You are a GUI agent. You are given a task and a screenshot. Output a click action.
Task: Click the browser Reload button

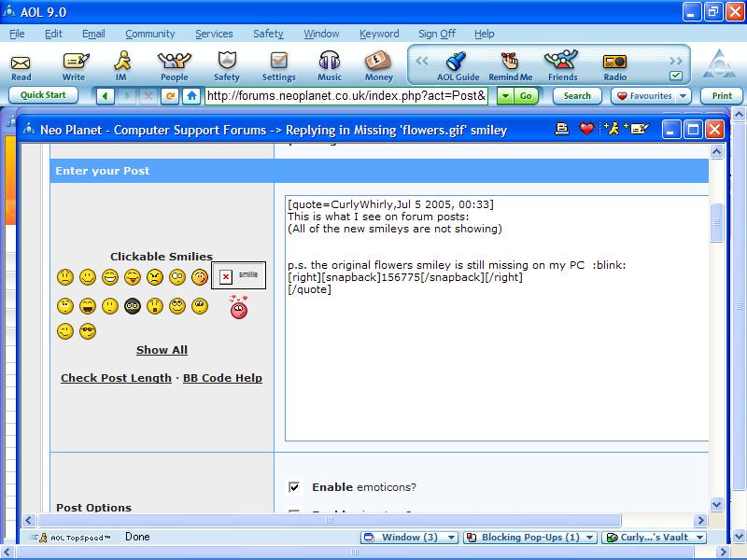tap(170, 96)
